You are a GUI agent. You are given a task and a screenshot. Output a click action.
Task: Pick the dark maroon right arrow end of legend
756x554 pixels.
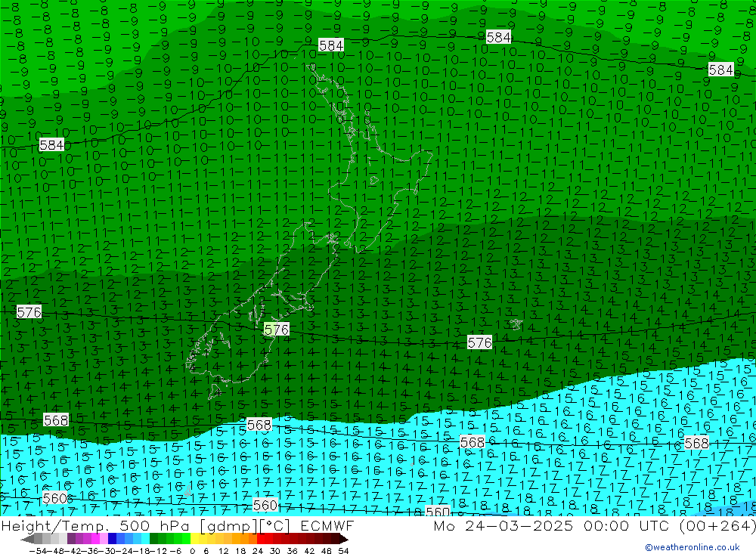pos(343,539)
